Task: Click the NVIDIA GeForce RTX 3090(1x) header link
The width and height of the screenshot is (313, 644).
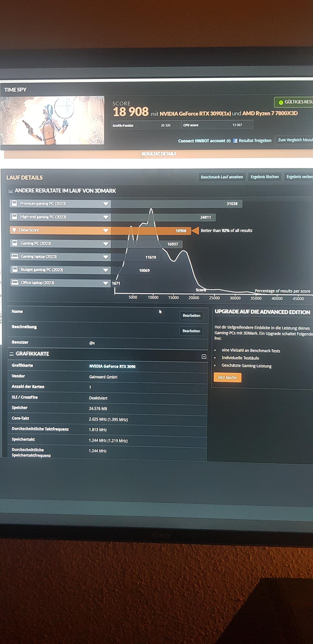Action: pos(195,113)
